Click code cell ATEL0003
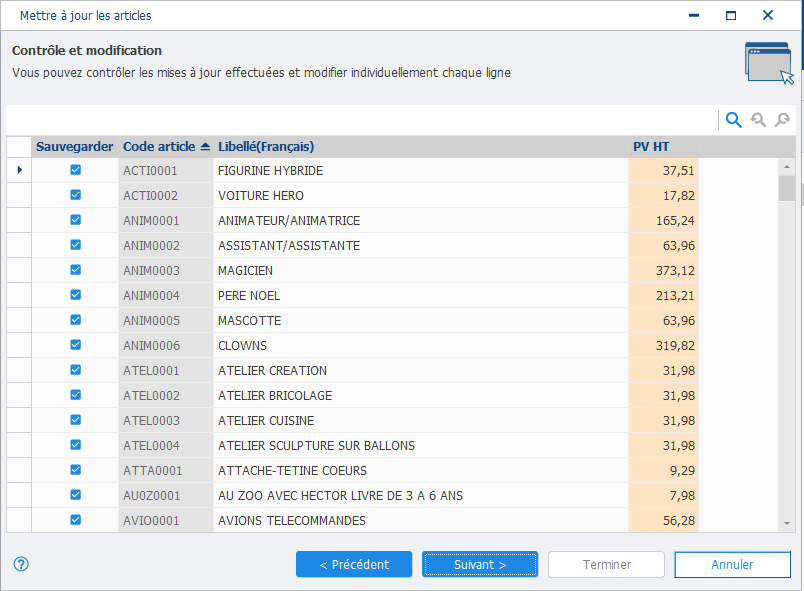This screenshot has height=591, width=804. point(166,420)
